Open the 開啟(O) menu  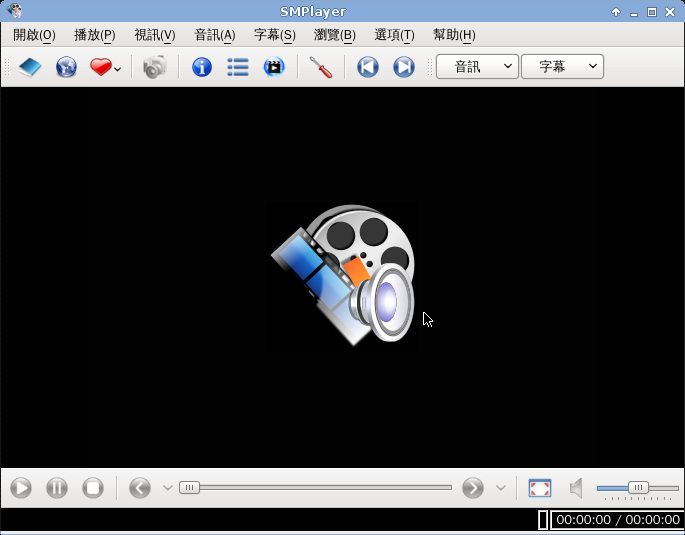point(35,35)
